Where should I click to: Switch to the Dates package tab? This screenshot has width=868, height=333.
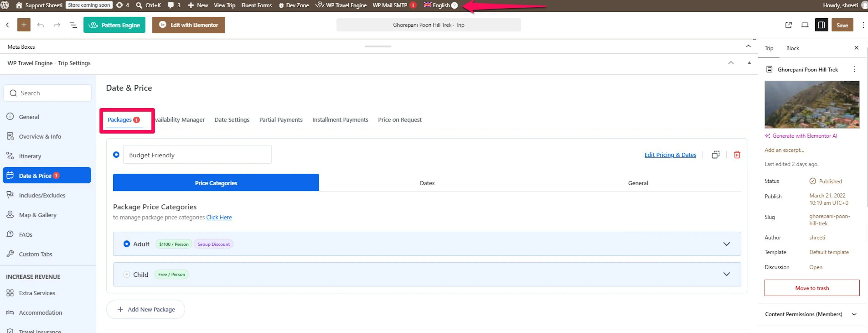pyautogui.click(x=427, y=183)
